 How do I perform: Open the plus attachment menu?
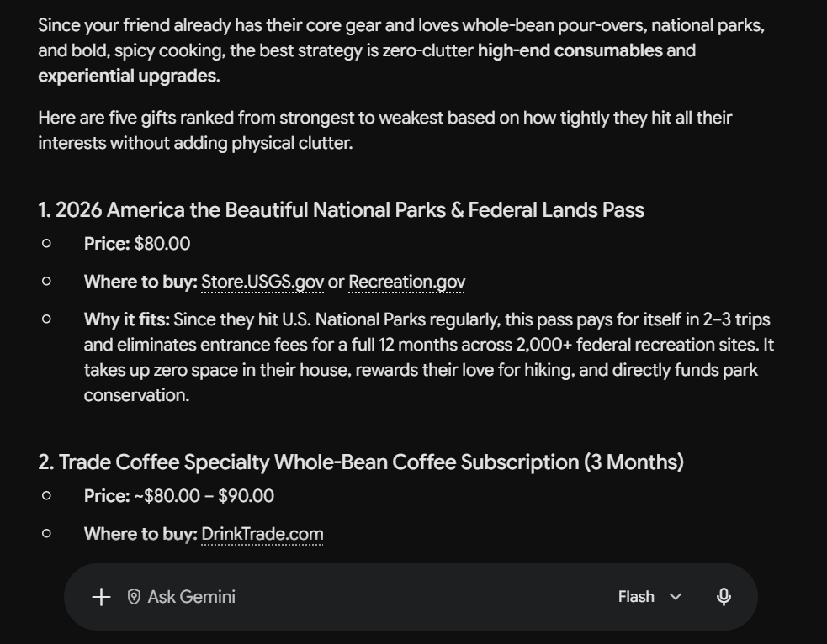(101, 597)
